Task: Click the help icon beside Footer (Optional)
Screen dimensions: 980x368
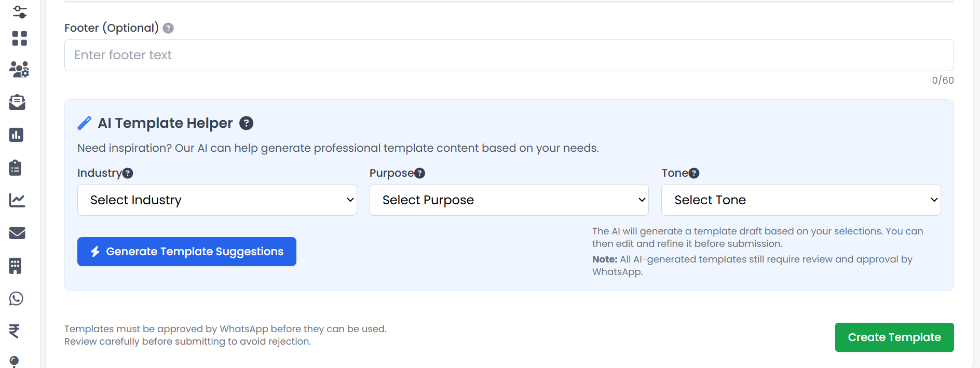Action: [168, 28]
